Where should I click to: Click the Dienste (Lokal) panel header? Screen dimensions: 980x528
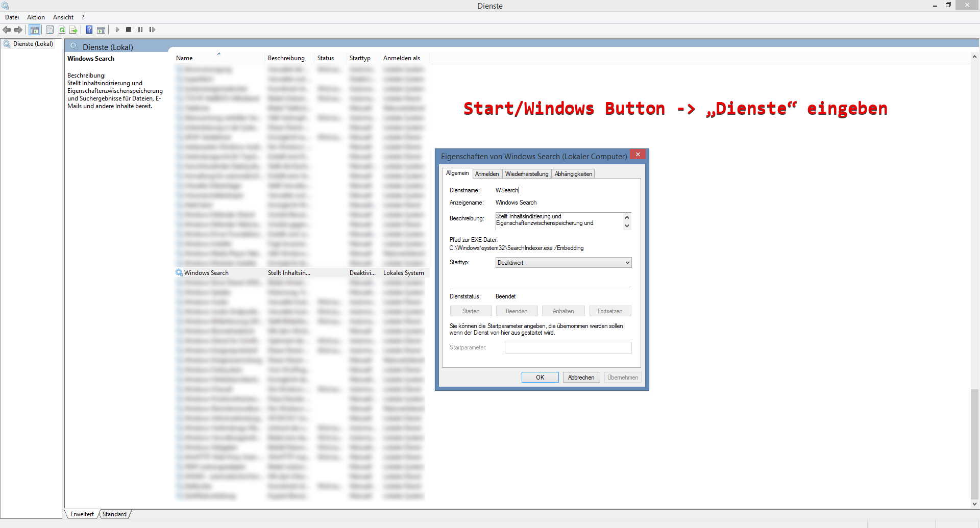click(x=108, y=47)
